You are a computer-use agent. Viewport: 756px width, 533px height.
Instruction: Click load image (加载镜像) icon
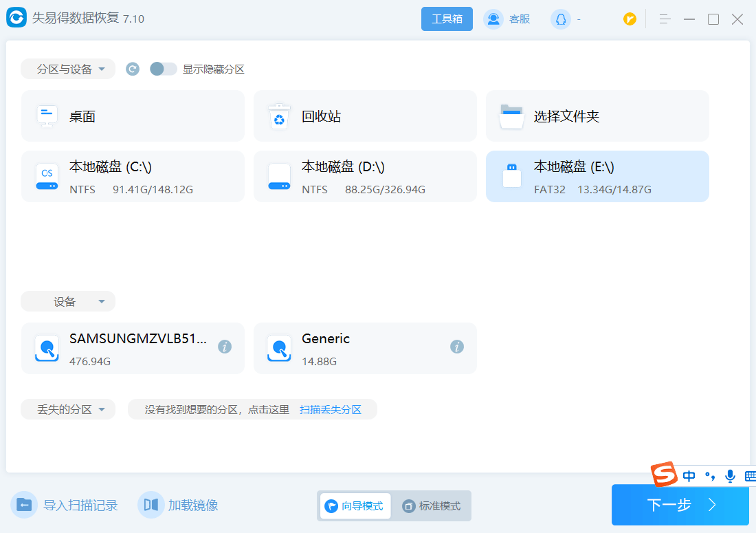point(151,505)
